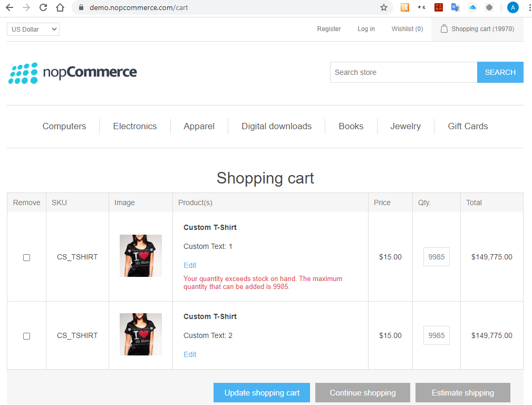532x405 pixels.
Task: Open the Gift Cards category menu
Action: (467, 126)
